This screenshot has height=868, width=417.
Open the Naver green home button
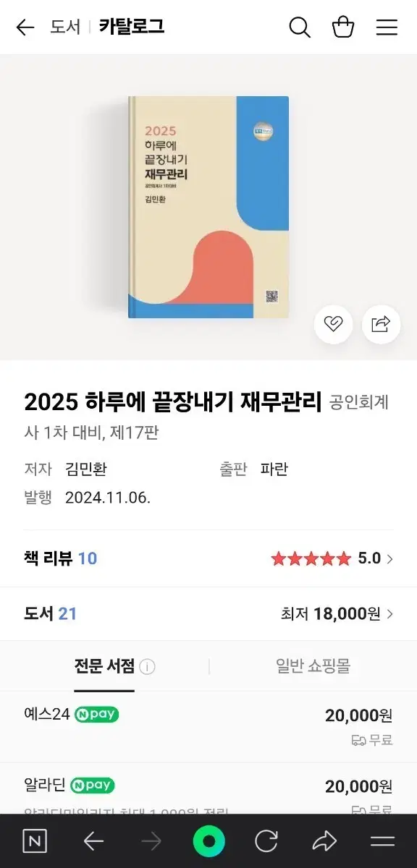point(208,841)
